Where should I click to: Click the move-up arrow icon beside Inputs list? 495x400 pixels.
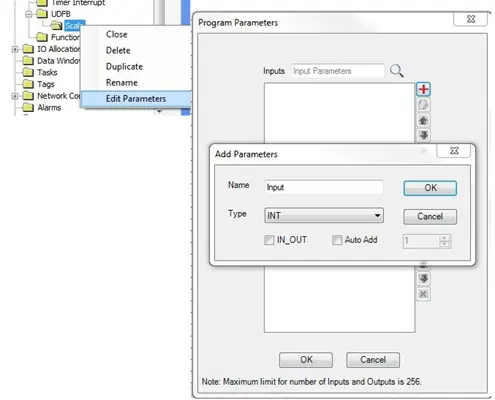tap(423, 120)
